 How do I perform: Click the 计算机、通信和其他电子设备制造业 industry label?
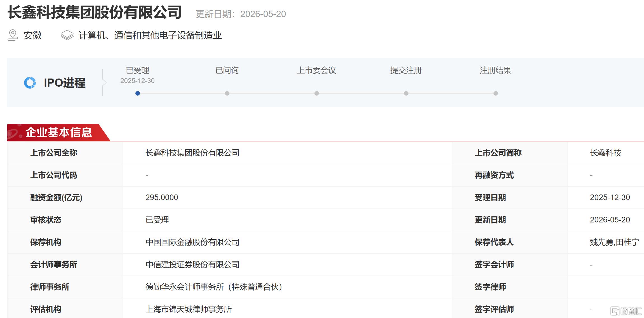point(150,35)
